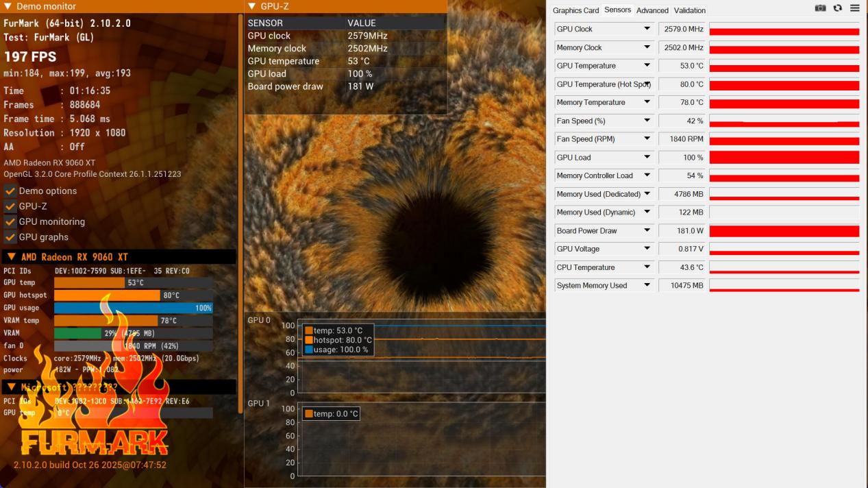Open the Memory Used (Dynamic) dropdown

[647, 212]
